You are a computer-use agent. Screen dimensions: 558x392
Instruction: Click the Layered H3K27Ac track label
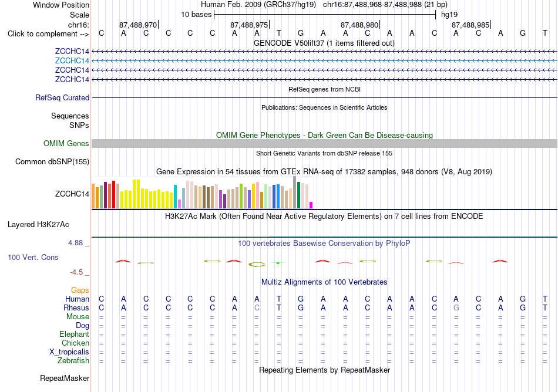[x=38, y=225]
